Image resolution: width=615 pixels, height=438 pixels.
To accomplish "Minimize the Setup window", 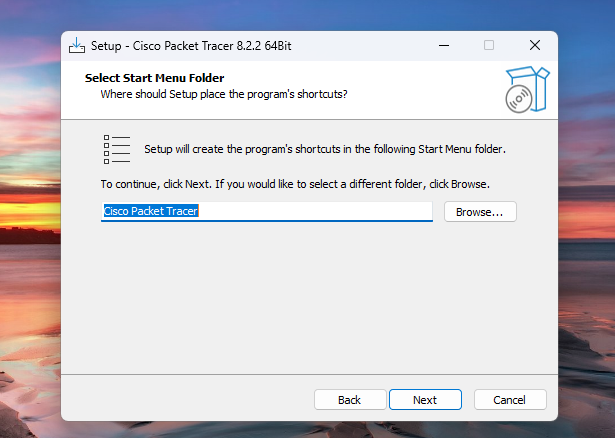I will coord(443,45).
